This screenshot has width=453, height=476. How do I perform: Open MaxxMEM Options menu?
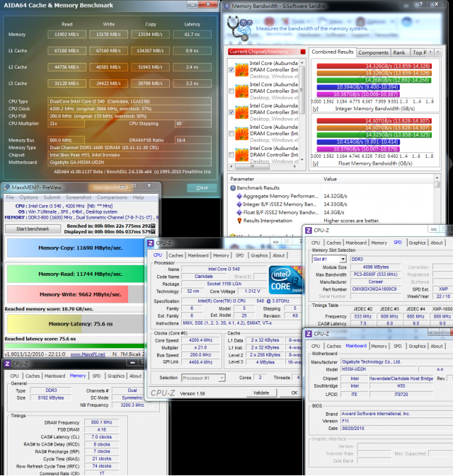pyautogui.click(x=29, y=197)
